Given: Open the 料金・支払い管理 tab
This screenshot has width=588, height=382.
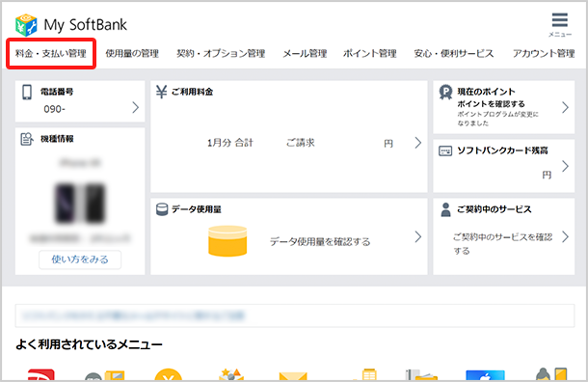Looking at the screenshot, I should pyautogui.click(x=51, y=54).
